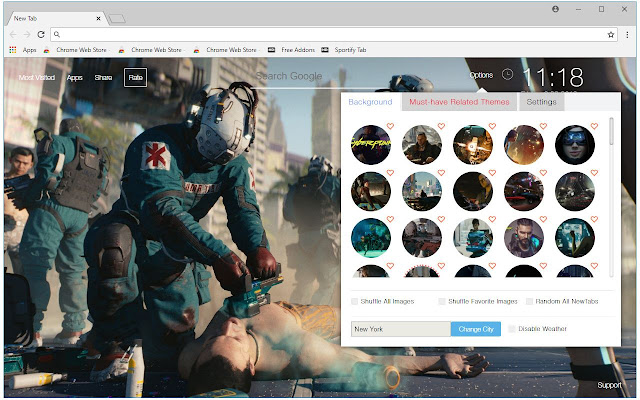
Task: Select the third-row first teal wallpaper thumbnail
Action: (x=371, y=238)
